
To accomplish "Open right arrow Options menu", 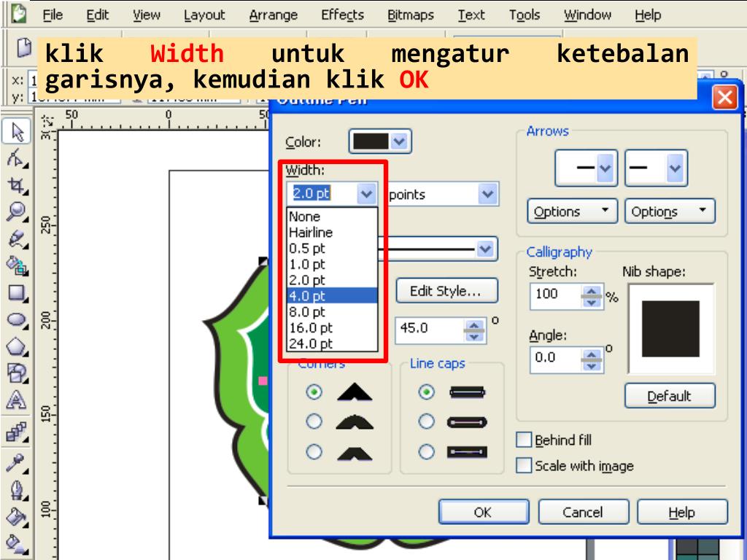I will point(670,211).
